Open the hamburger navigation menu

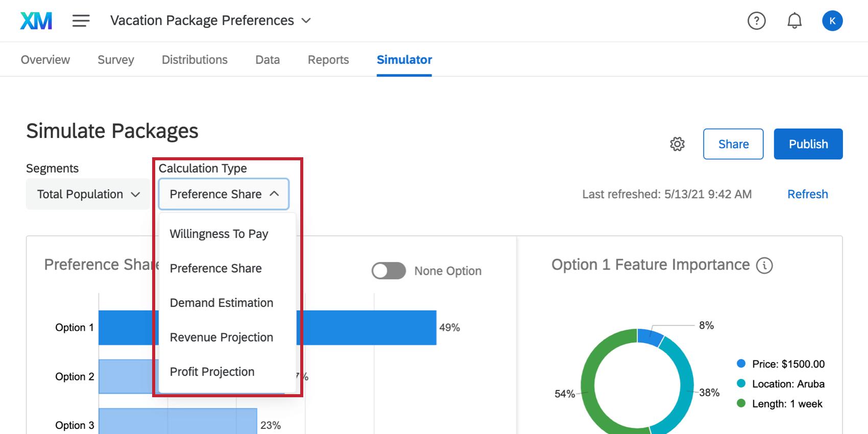click(81, 21)
